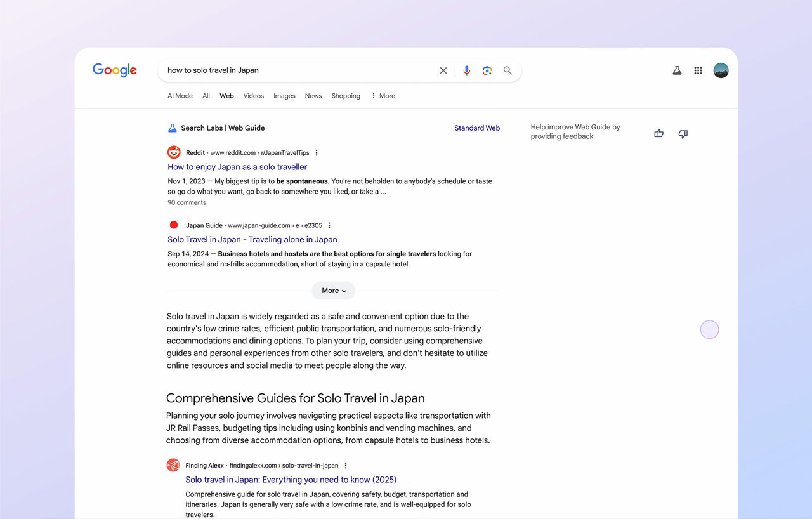Open the More search filters menu
Viewport: 812px width, 519px height.
pyautogui.click(x=383, y=96)
